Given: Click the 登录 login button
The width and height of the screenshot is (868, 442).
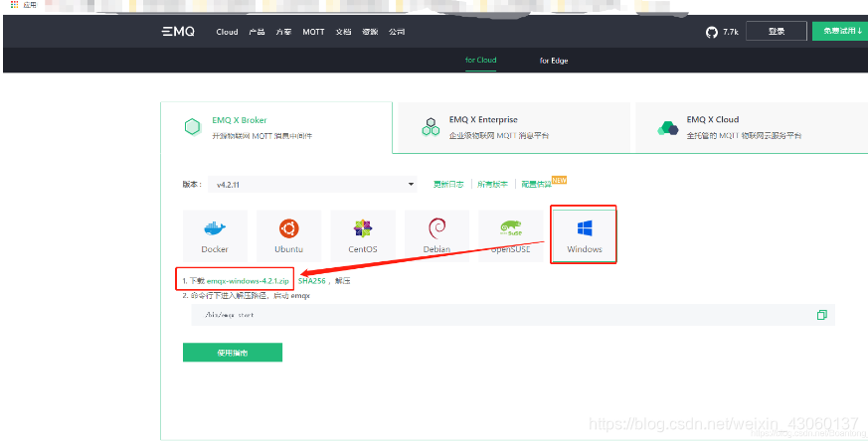Looking at the screenshot, I should coord(777,32).
